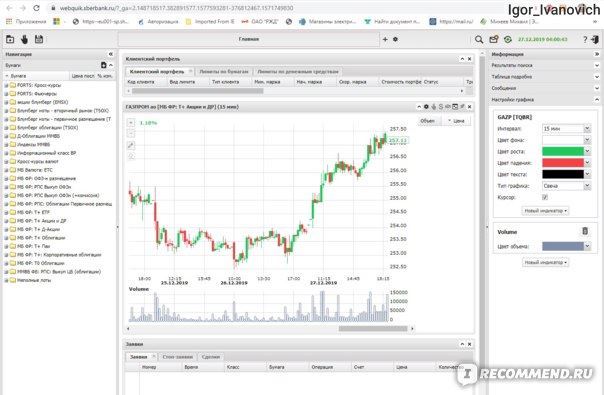The image size is (604, 395).
Task: Open the new-window icon in top-left toolbar
Action: pos(10,39)
